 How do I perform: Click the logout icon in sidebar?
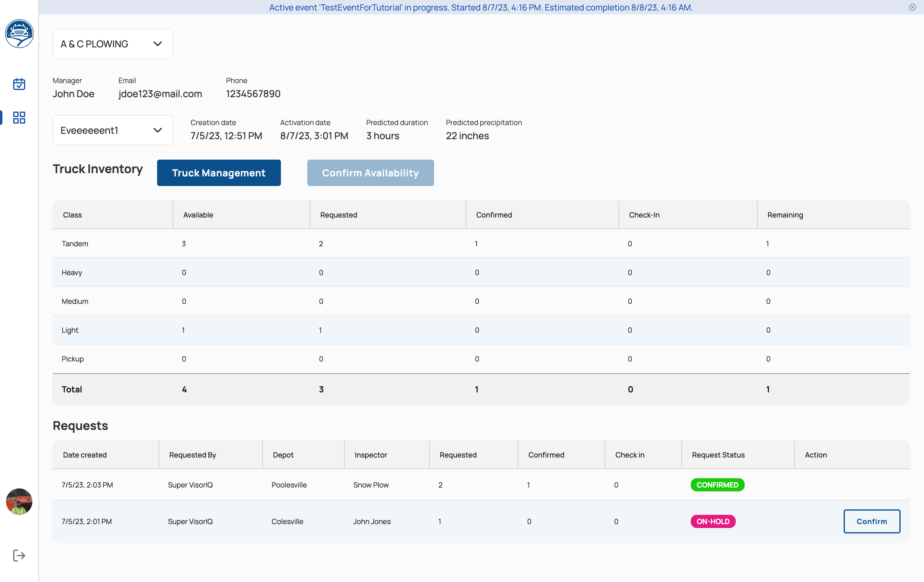(x=19, y=555)
